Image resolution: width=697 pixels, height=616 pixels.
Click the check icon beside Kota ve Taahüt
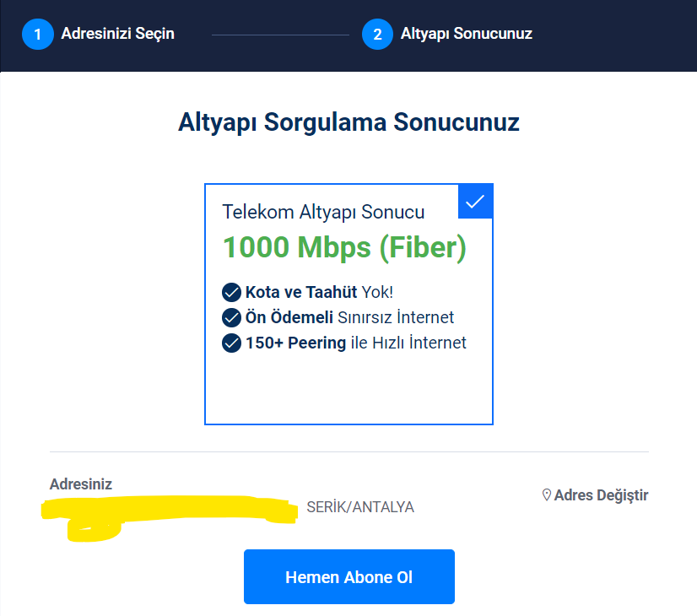pos(231,293)
